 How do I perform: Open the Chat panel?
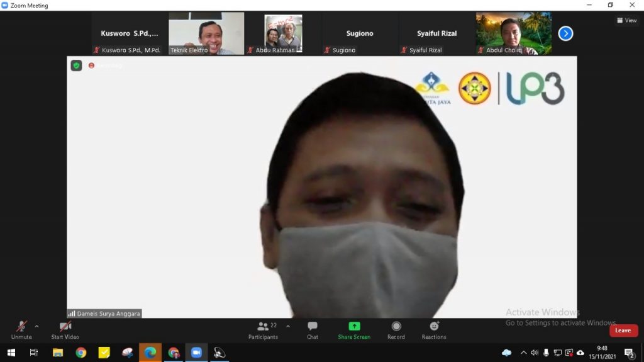(312, 331)
